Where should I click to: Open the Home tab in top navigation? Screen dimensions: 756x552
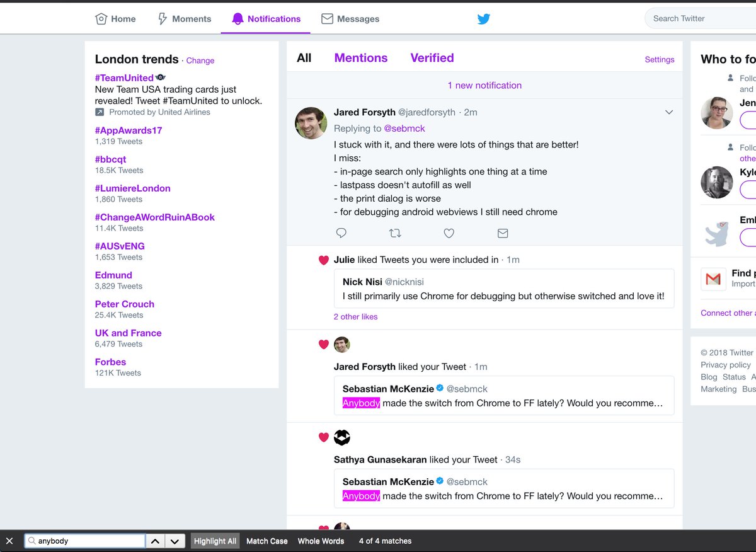point(115,19)
